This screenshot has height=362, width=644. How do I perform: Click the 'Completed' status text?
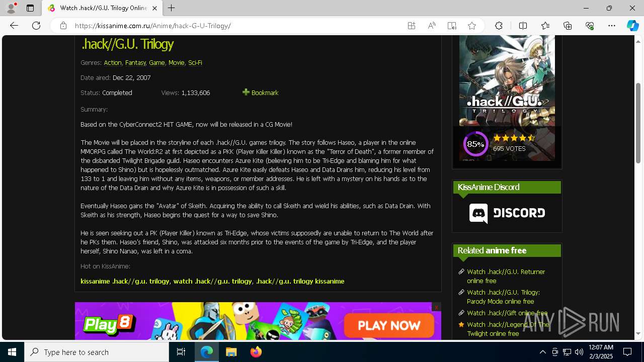(x=117, y=93)
